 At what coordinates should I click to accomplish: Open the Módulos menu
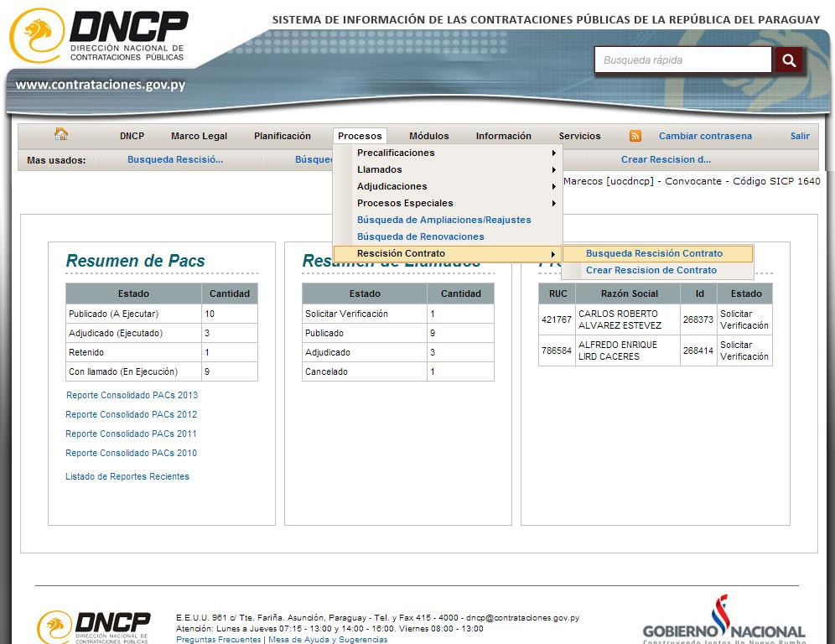[429, 136]
